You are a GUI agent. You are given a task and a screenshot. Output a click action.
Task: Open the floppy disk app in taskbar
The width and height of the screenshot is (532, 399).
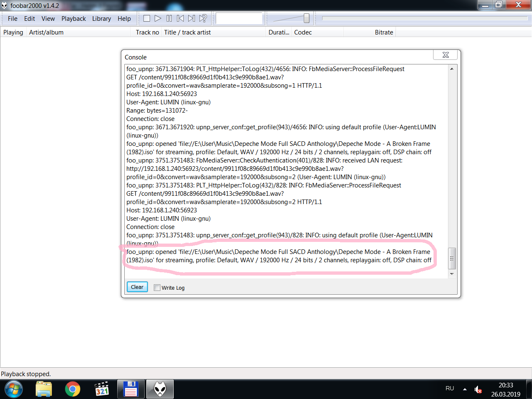(131, 389)
